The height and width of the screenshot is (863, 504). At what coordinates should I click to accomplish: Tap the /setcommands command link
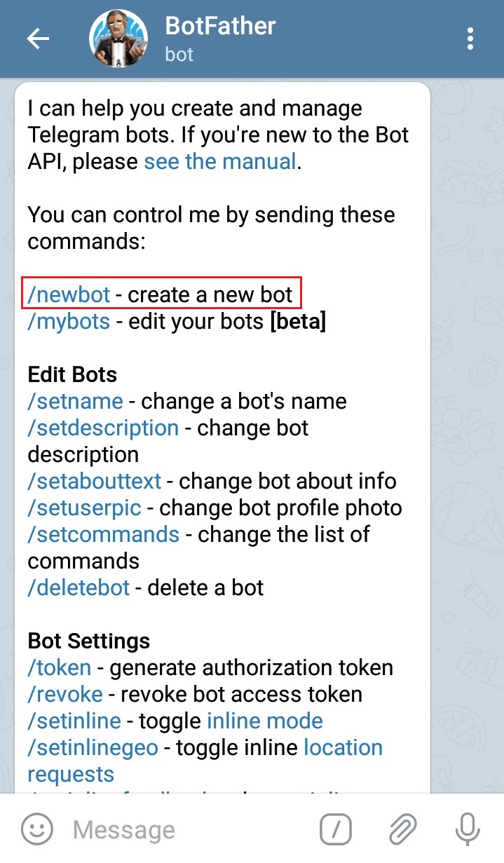point(103,534)
